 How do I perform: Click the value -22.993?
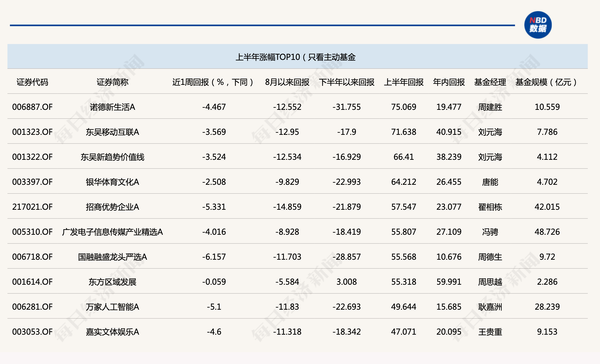coord(347,182)
